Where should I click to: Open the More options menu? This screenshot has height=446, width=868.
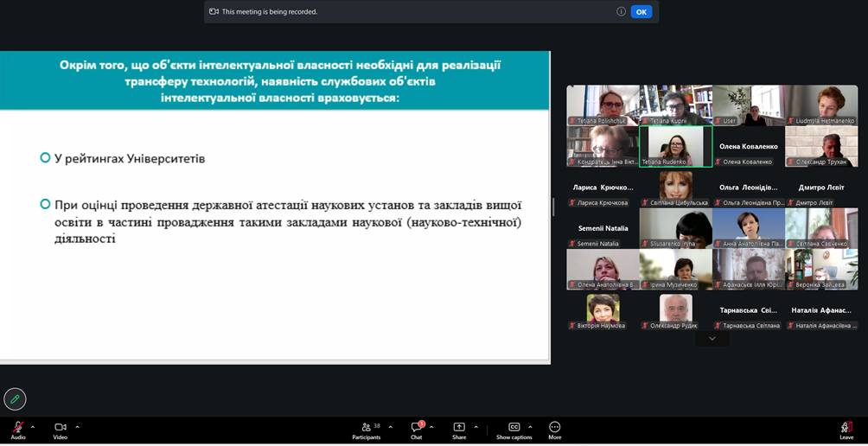pyautogui.click(x=555, y=427)
